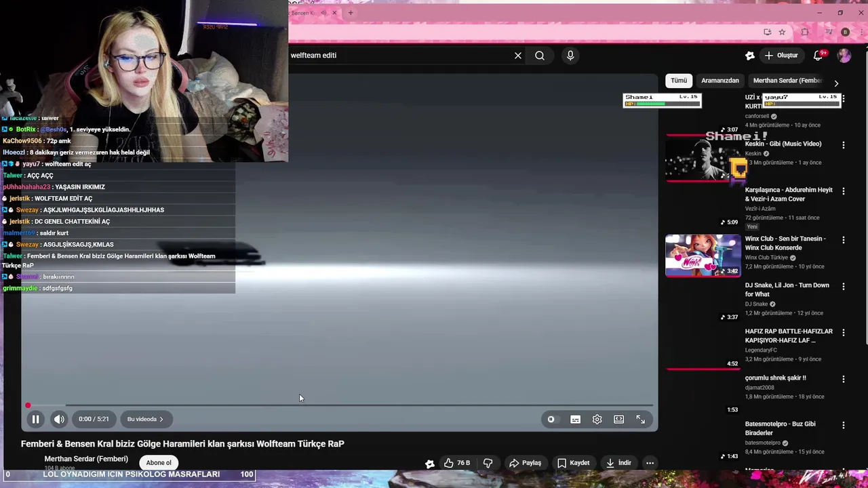Enter fullscreen using the player's fullscreen icon
Screen dimensions: 868x488
coord(640,420)
